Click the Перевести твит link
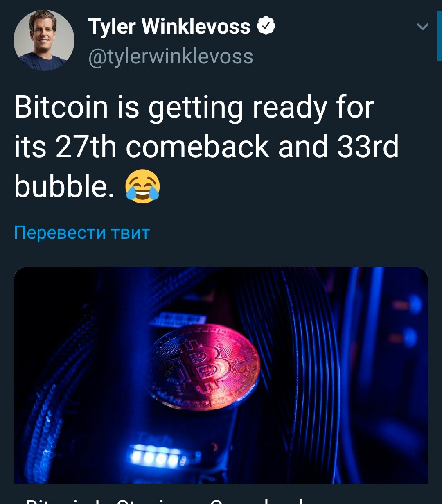Image resolution: width=442 pixels, height=504 pixels. [82, 233]
